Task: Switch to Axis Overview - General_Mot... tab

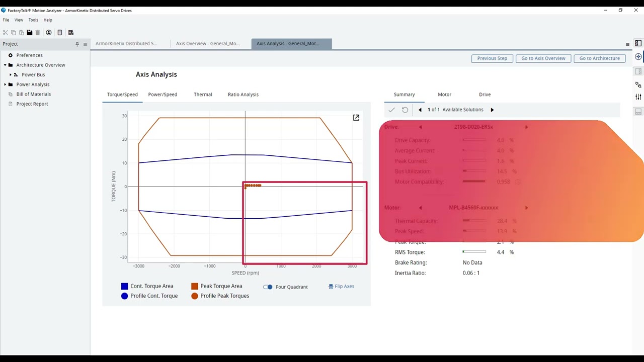Action: click(208, 44)
